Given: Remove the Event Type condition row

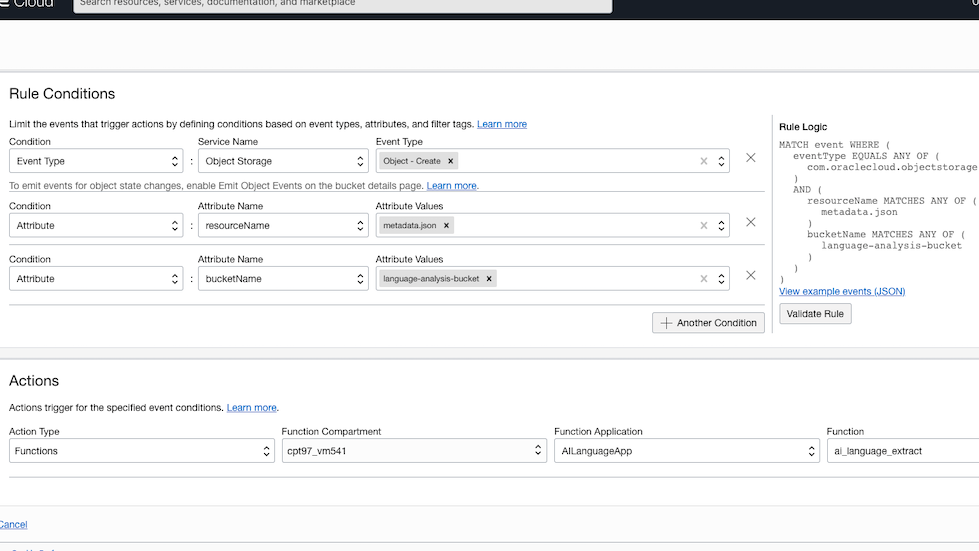Looking at the screenshot, I should 750,158.
